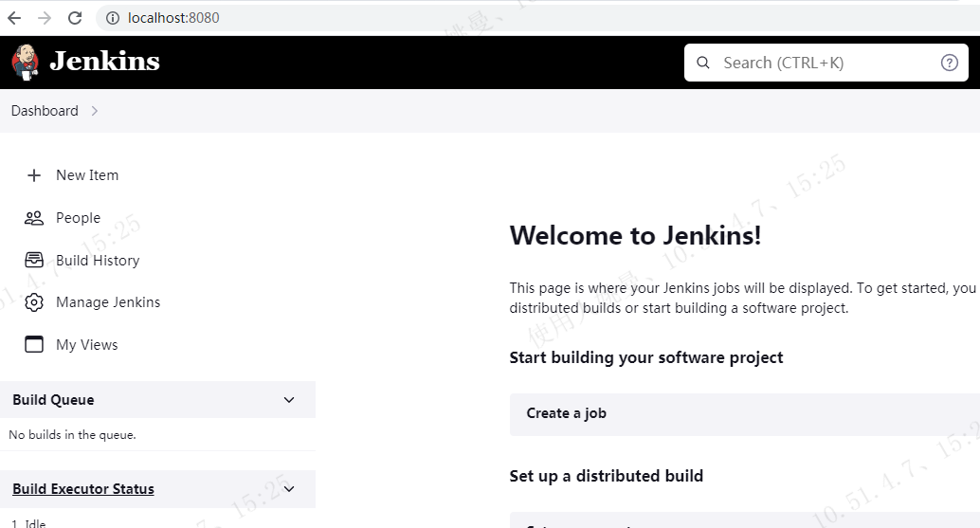
Task: Click the "1 Idle" executor row
Action: click(28, 522)
